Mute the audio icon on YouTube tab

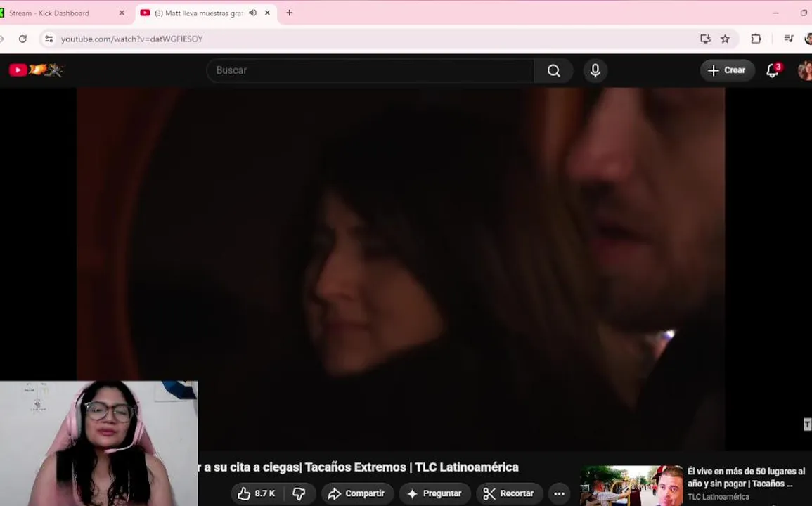click(x=252, y=13)
